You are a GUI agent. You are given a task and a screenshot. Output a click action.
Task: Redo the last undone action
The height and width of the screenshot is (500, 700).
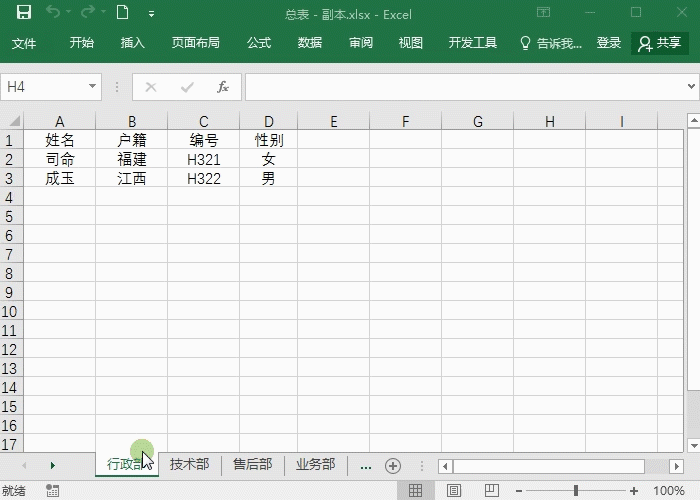tap(88, 12)
